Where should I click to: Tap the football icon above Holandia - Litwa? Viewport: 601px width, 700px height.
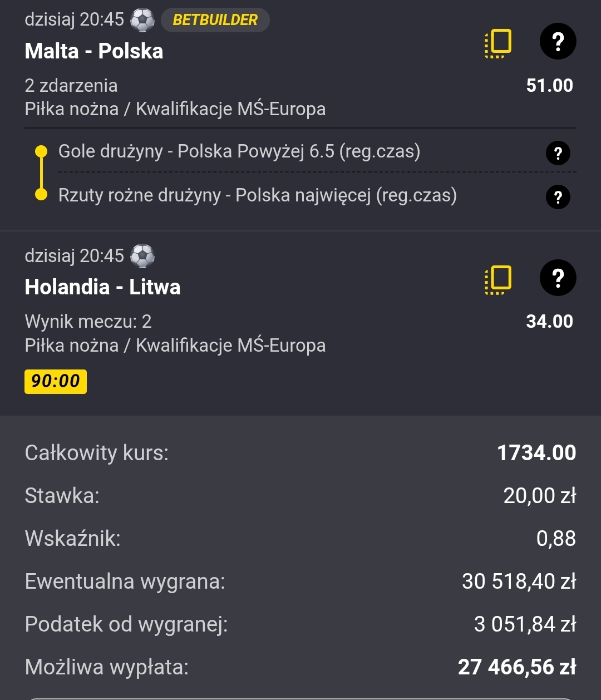point(142,257)
